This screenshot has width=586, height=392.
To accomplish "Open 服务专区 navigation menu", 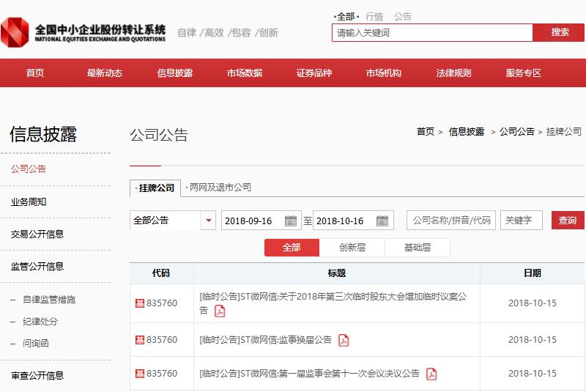I will point(524,73).
